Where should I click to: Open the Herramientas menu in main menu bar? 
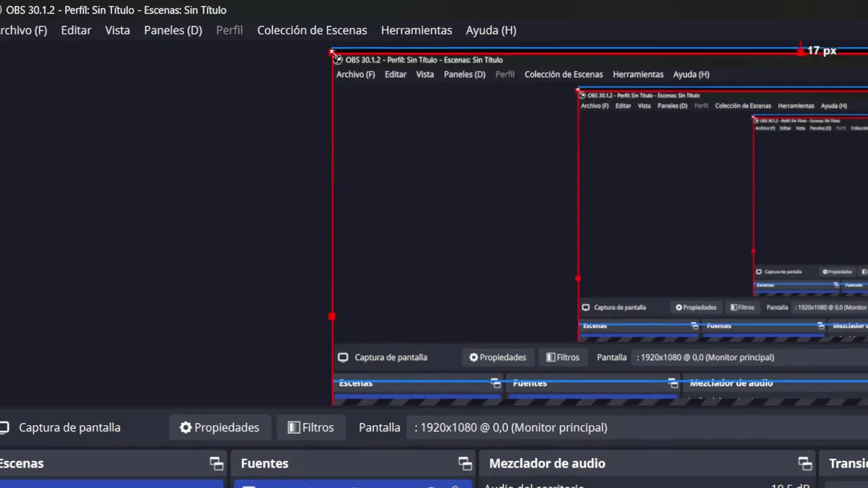coord(416,30)
